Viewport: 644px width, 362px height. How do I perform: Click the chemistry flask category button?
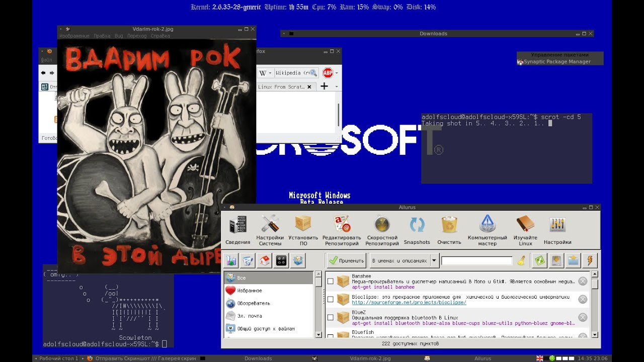point(231,260)
